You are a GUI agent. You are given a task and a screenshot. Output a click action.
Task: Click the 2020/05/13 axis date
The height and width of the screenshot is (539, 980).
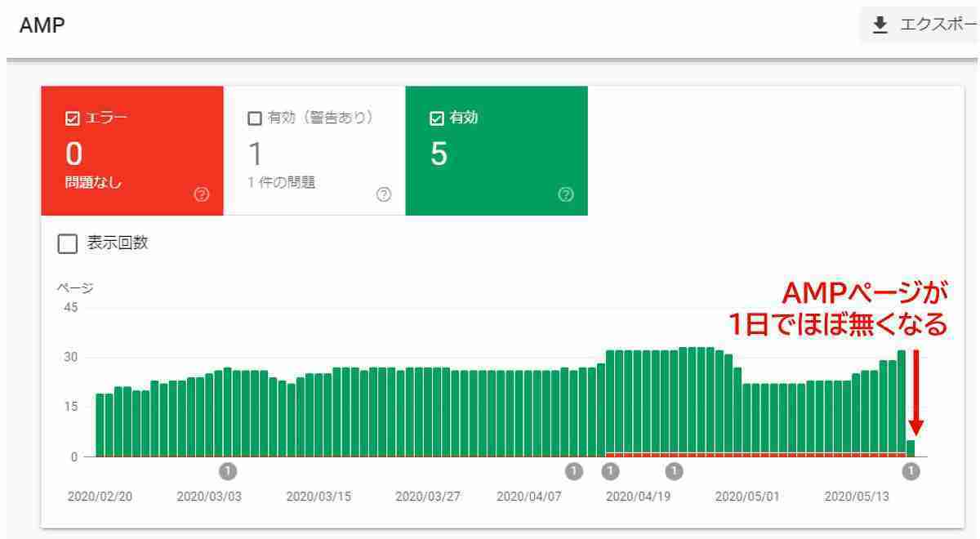click(857, 496)
